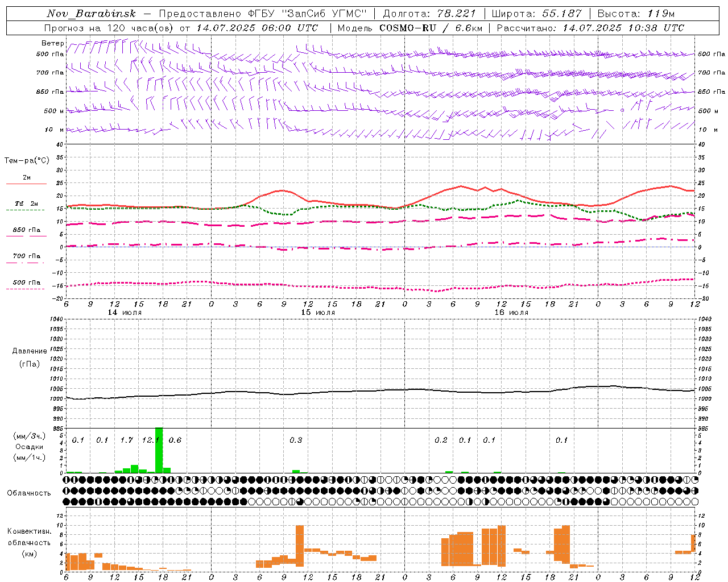Click the tallest green precipitation bar

coord(159,450)
